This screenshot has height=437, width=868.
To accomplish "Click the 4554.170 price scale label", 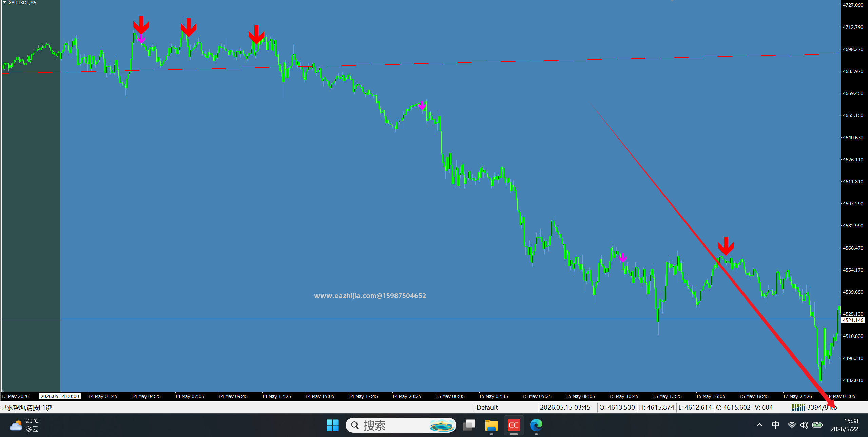I will coord(853,270).
